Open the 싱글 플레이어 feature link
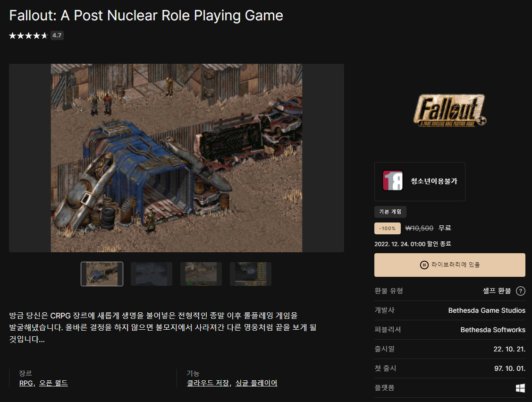The width and height of the screenshot is (532, 402). (x=256, y=383)
